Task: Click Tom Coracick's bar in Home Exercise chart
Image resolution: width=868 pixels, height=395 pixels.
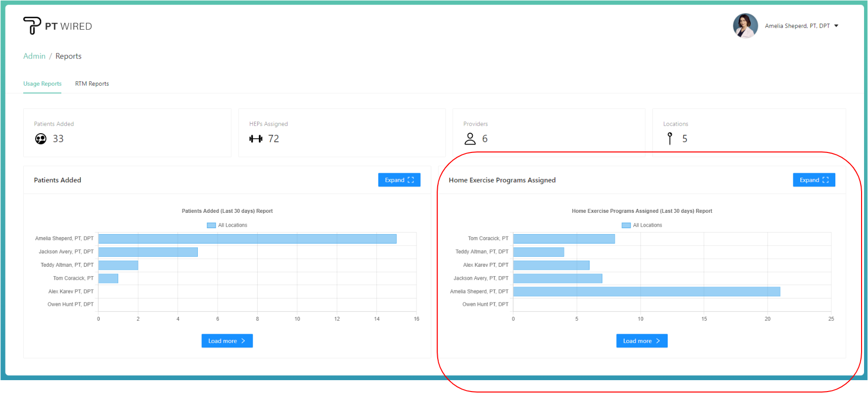Action: click(564, 239)
